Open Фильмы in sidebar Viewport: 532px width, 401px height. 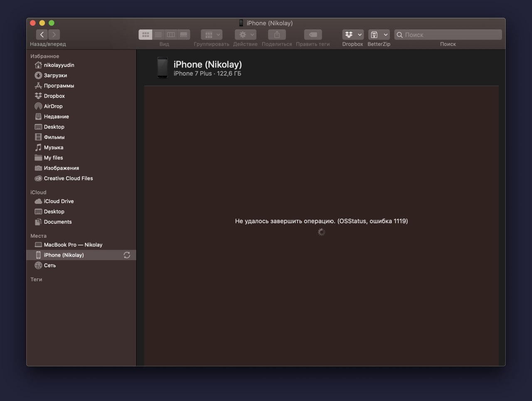point(81,137)
